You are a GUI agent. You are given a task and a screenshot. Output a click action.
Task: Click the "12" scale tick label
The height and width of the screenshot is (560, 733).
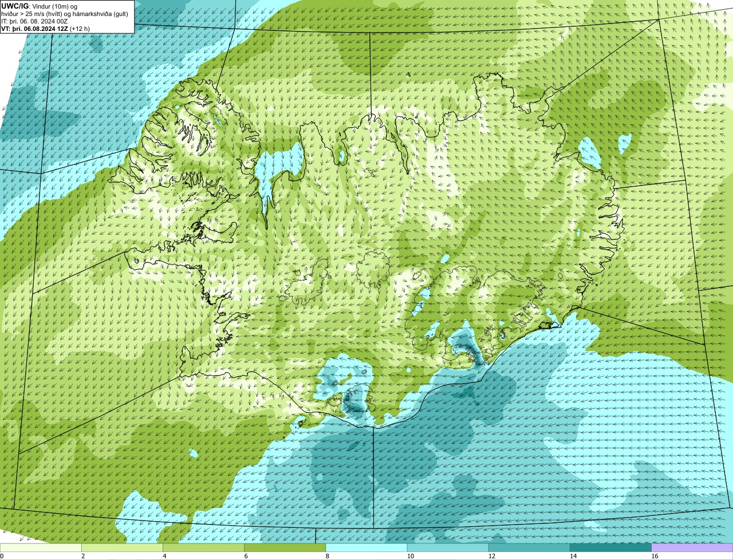click(x=491, y=556)
